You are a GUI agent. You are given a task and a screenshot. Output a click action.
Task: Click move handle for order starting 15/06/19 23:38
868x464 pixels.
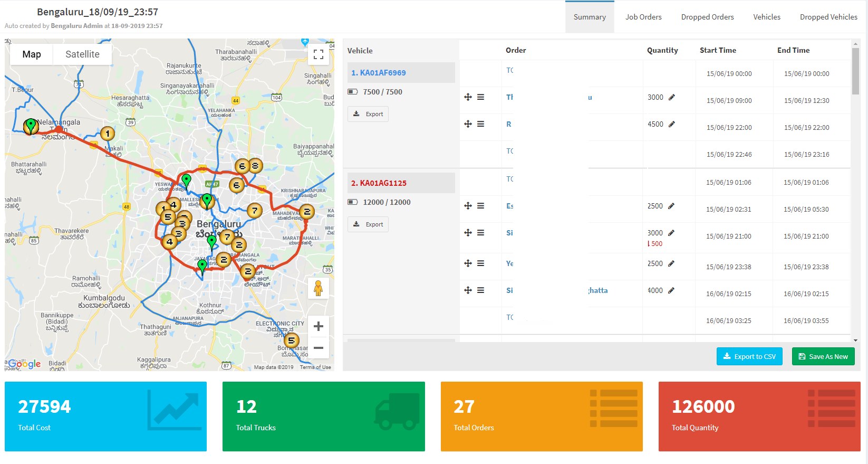[468, 263]
